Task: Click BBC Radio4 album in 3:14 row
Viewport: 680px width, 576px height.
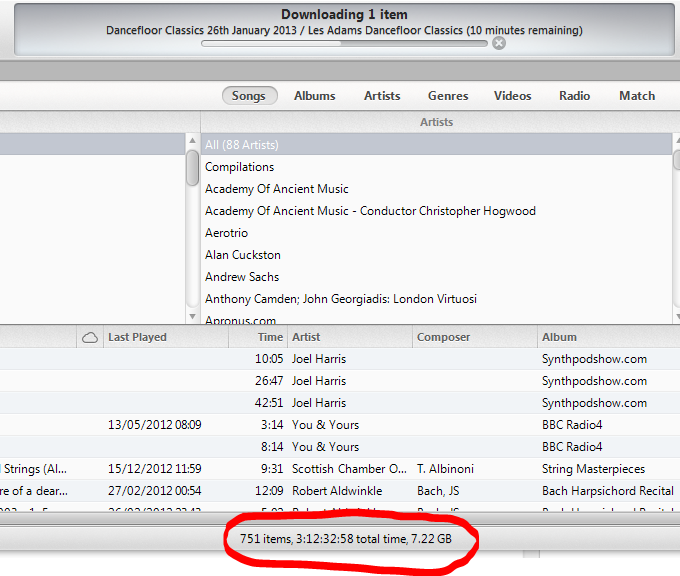Action: pos(572,425)
